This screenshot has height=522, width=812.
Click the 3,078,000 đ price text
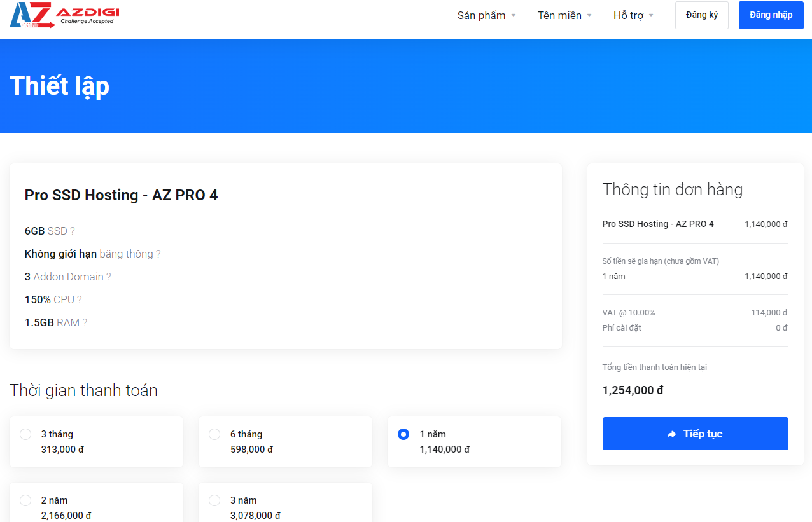(x=255, y=516)
